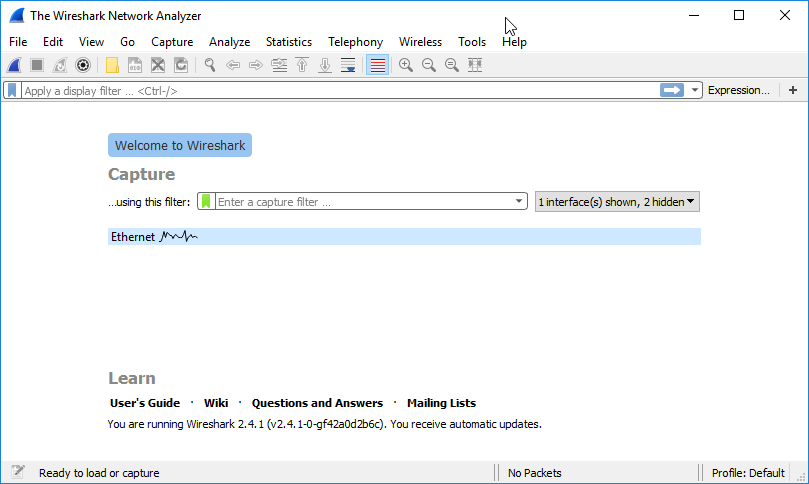Go to specified packet icon

pyautogui.click(x=279, y=65)
